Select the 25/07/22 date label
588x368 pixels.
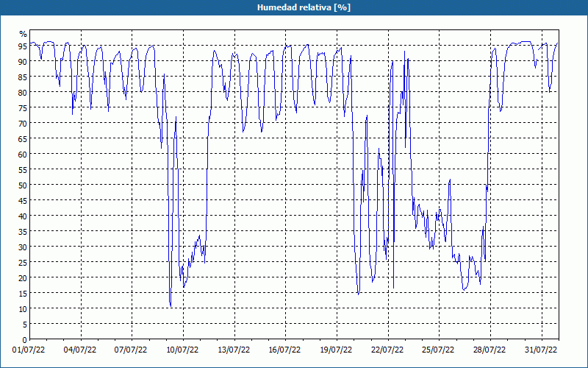click(x=438, y=350)
